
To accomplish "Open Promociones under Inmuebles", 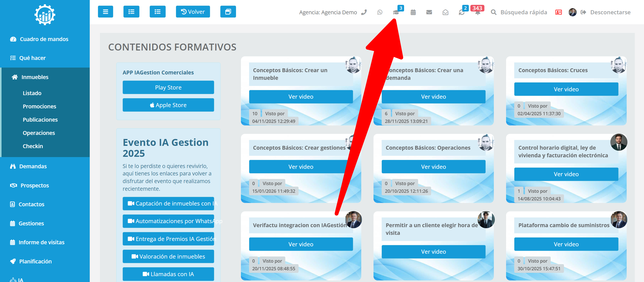I will (x=39, y=106).
